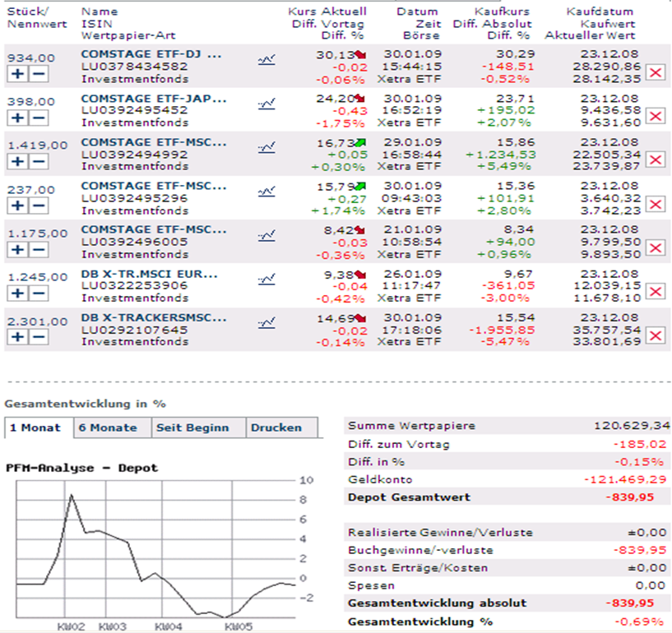Click Realisierte Gewinne/Verluste label

click(x=440, y=533)
